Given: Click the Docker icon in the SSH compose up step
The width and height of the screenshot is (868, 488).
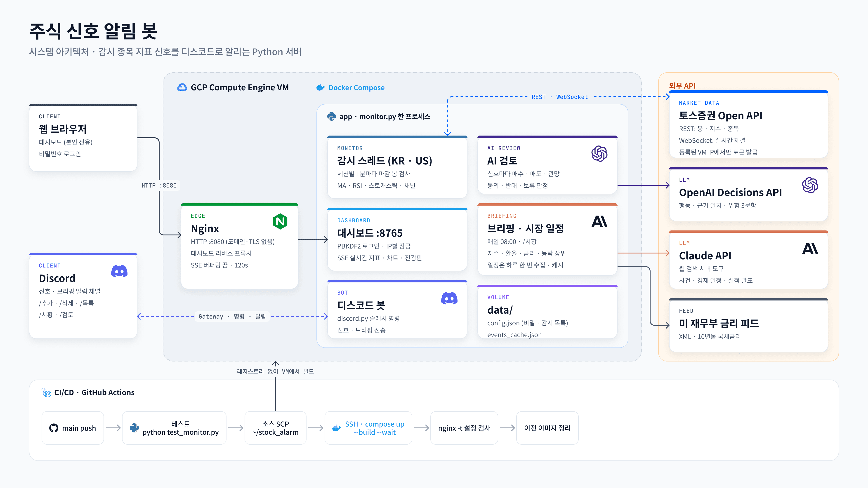Looking at the screenshot, I should click(337, 428).
